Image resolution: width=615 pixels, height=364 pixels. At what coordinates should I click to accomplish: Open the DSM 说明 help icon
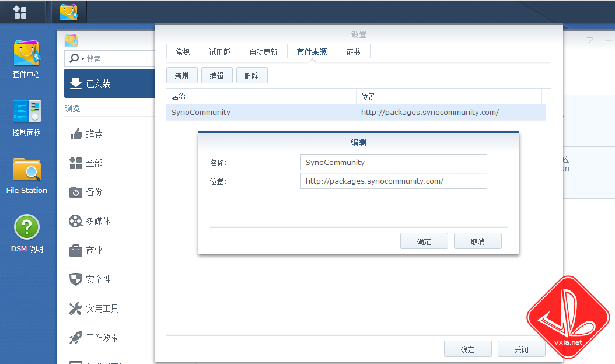click(x=27, y=234)
